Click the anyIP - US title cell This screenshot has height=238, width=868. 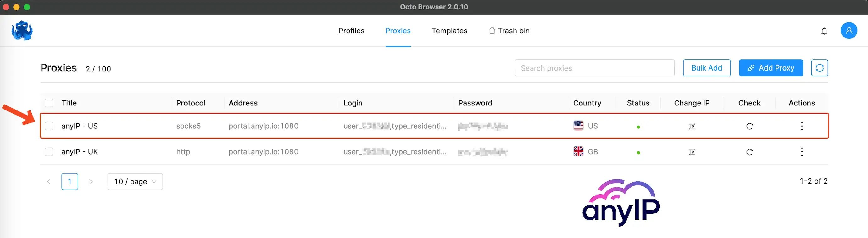pos(80,126)
